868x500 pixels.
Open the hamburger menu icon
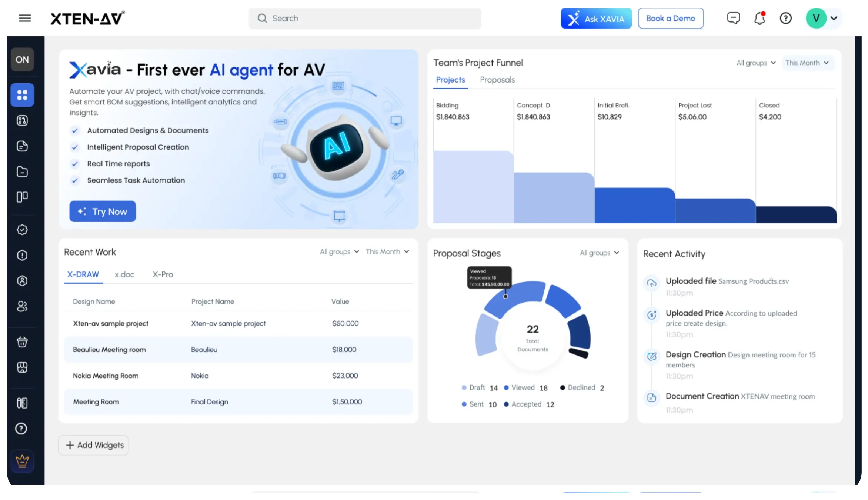(x=25, y=18)
